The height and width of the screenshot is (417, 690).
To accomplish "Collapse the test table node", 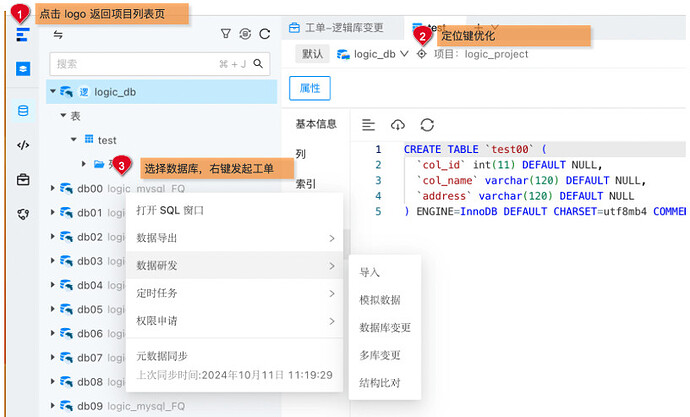I will click(74, 139).
